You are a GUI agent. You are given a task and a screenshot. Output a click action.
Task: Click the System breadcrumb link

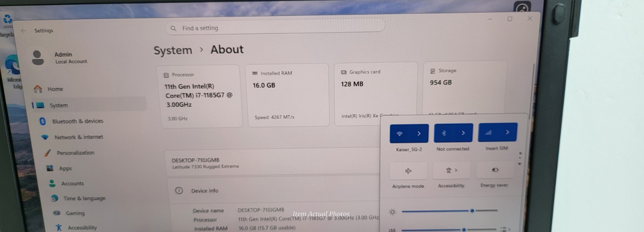173,50
